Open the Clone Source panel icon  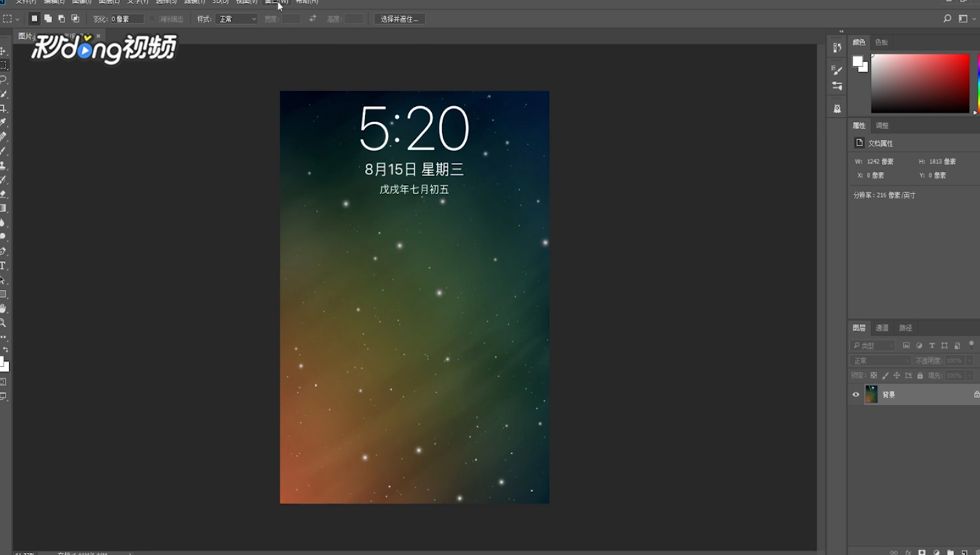click(x=837, y=108)
